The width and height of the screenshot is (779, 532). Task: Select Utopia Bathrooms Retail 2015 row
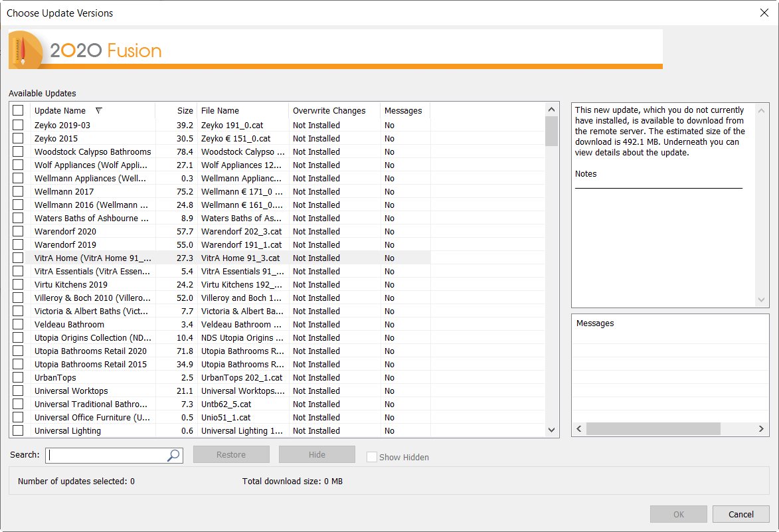pos(90,364)
